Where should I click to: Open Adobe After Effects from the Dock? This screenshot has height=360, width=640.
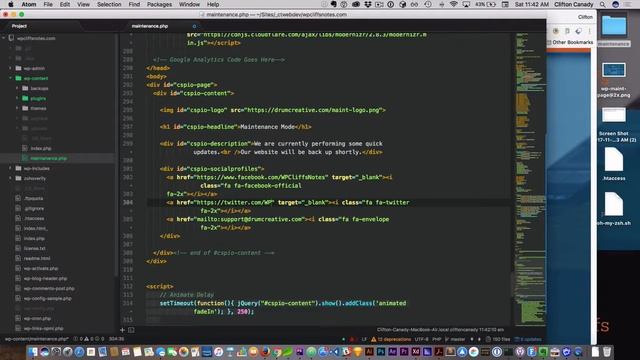(x=392, y=352)
